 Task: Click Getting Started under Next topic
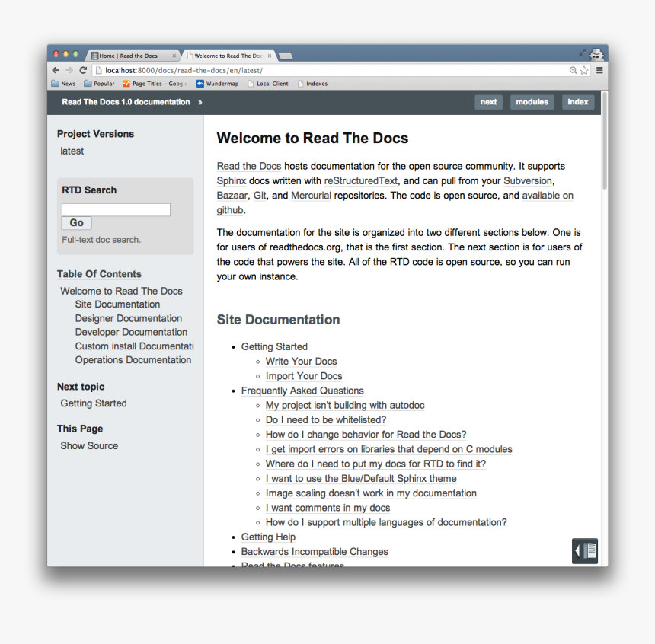pos(94,403)
